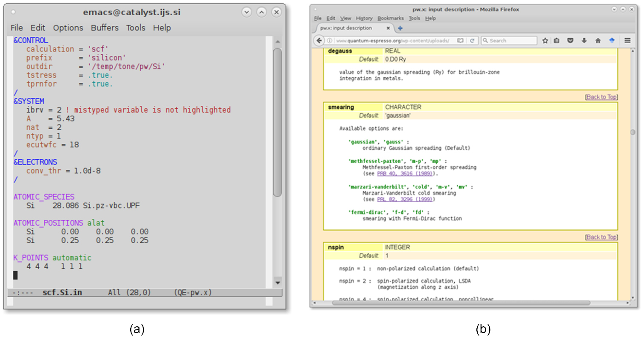Image resolution: width=644 pixels, height=339 pixels.
Task: Open the Emacs Tools menu
Action: tap(136, 28)
